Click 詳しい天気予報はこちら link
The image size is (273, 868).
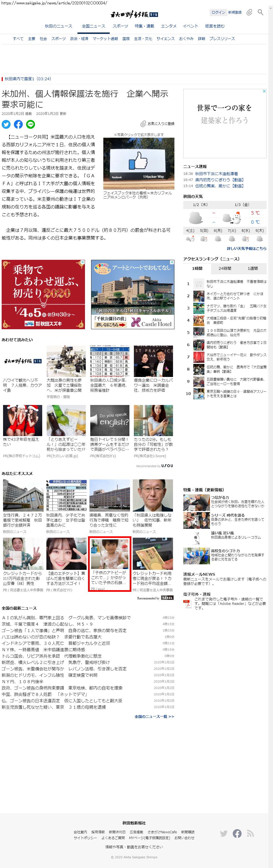coord(247,248)
